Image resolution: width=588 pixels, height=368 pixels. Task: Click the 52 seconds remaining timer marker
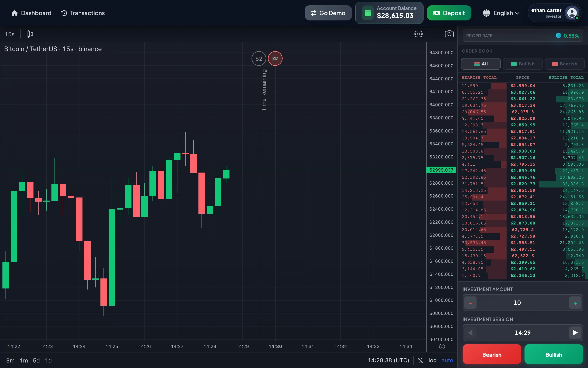[259, 58]
